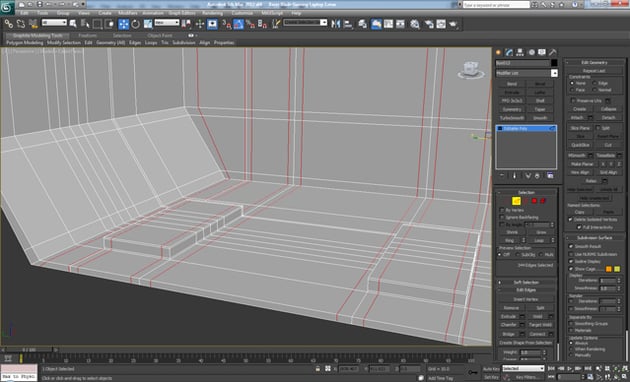Viewport: 630px width, 382px height.
Task: Select Edge sub-object level yellow icon
Action: [516, 201]
